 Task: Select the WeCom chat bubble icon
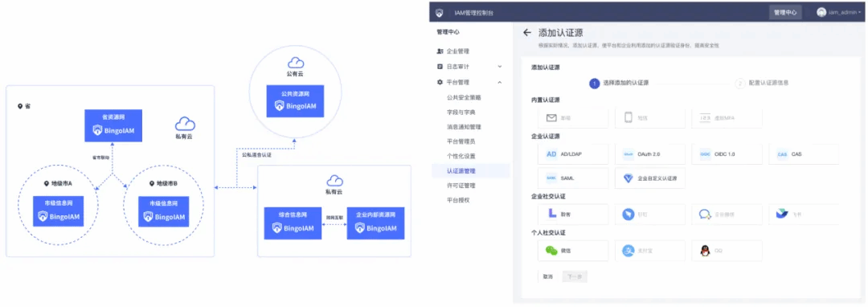(706, 214)
